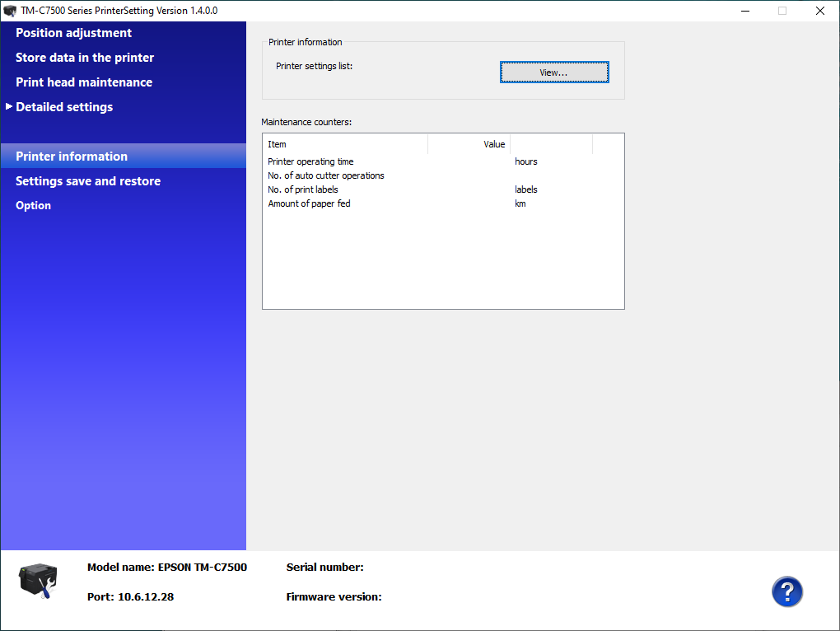Open Position adjustment section

coord(73,33)
